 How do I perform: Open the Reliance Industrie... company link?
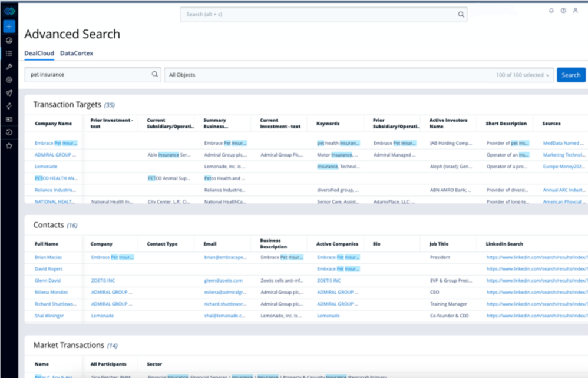55,190
